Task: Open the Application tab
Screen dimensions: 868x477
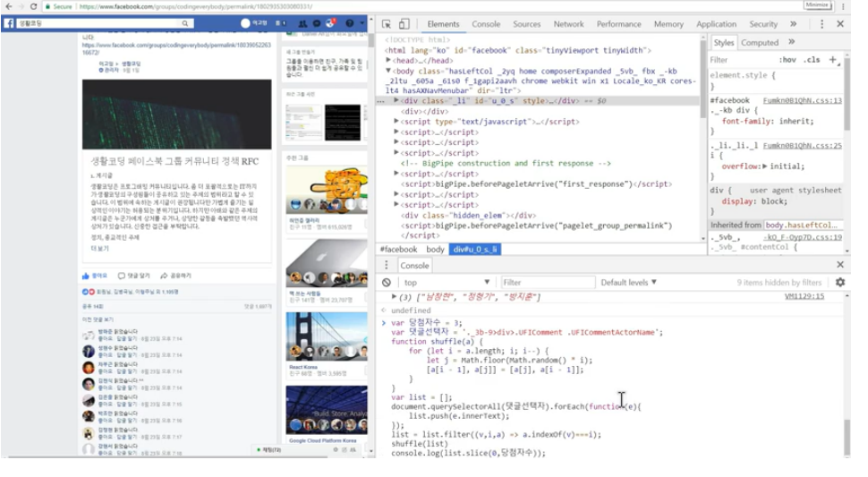Action: 716,24
